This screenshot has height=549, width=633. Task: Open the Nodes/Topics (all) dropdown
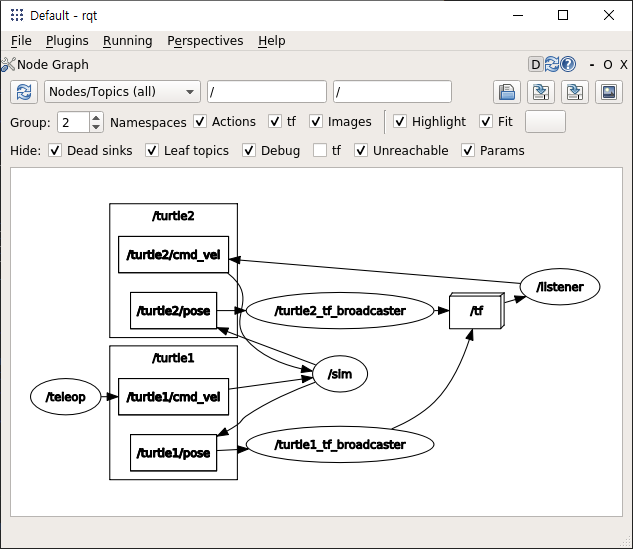coord(122,92)
